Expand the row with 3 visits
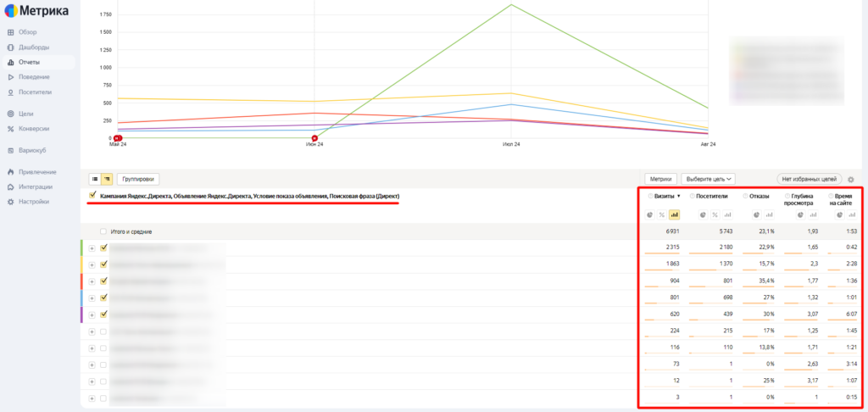868x412 pixels. pyautogui.click(x=92, y=398)
